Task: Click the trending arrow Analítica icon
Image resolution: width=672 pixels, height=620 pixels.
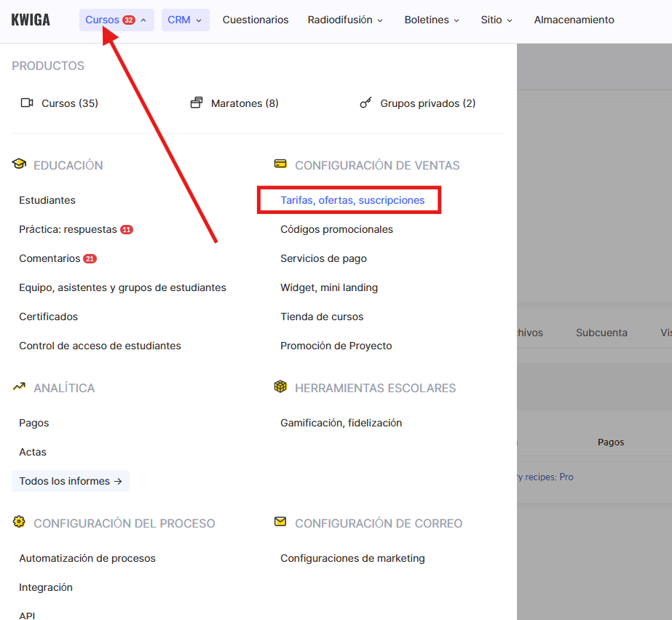Action: point(19,387)
